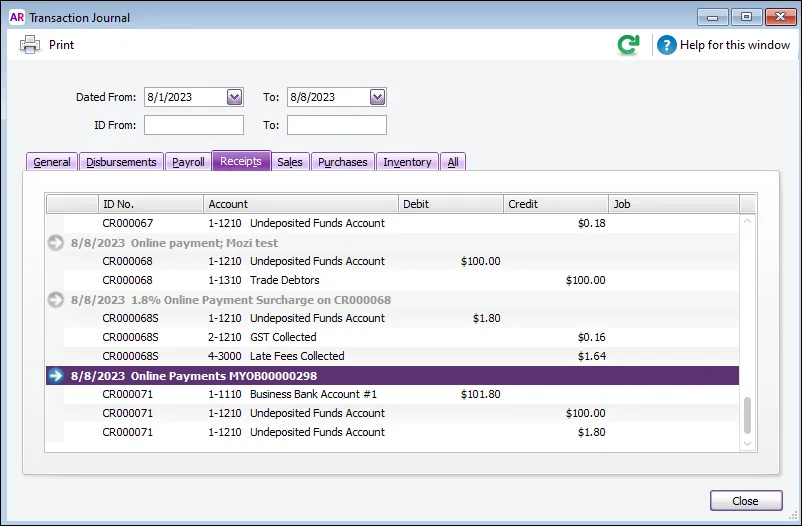Click the green refresh icon
The width and height of the screenshot is (802, 526).
[628, 45]
